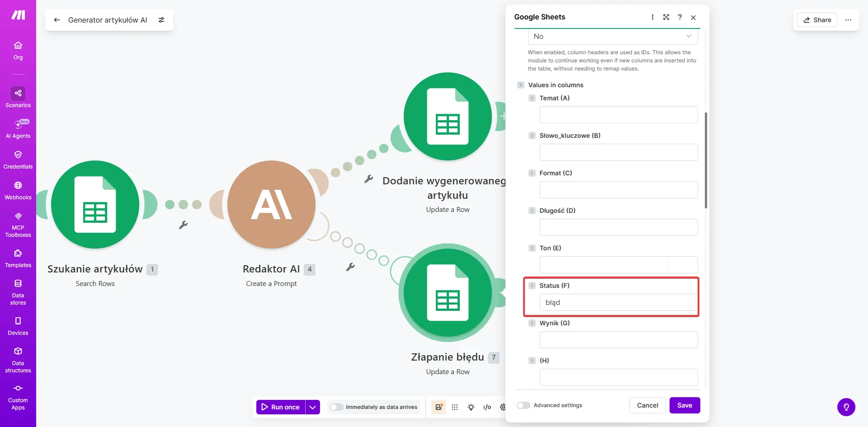Expand the (H) field options
This screenshot has width=868, height=427.
[x=532, y=361]
